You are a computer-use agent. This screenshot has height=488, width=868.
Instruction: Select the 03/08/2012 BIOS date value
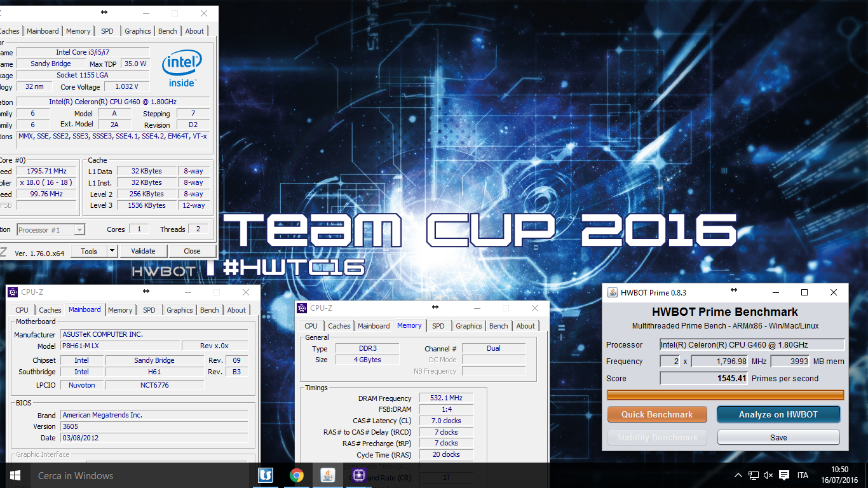click(154, 438)
